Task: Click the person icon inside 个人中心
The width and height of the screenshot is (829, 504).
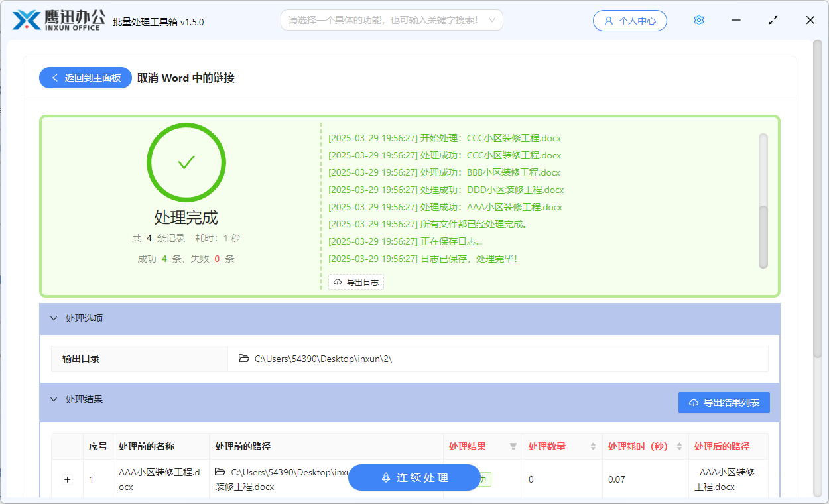Action: pyautogui.click(x=609, y=20)
